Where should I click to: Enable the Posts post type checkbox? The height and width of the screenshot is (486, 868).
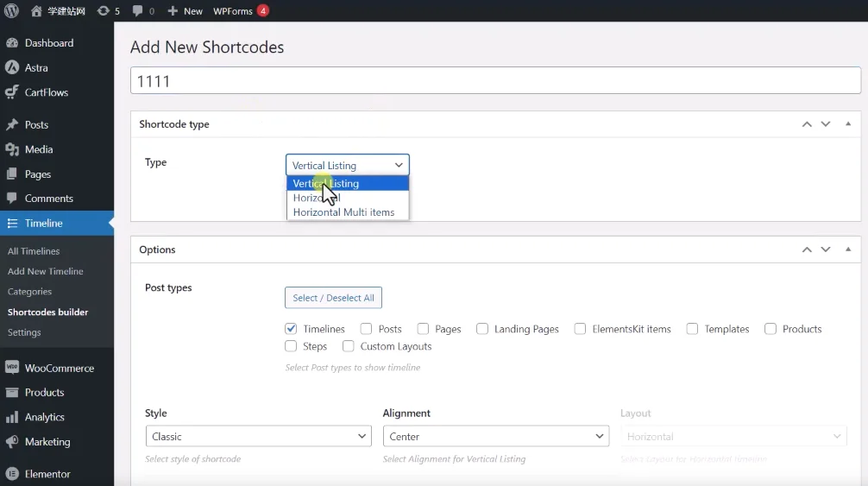click(367, 329)
